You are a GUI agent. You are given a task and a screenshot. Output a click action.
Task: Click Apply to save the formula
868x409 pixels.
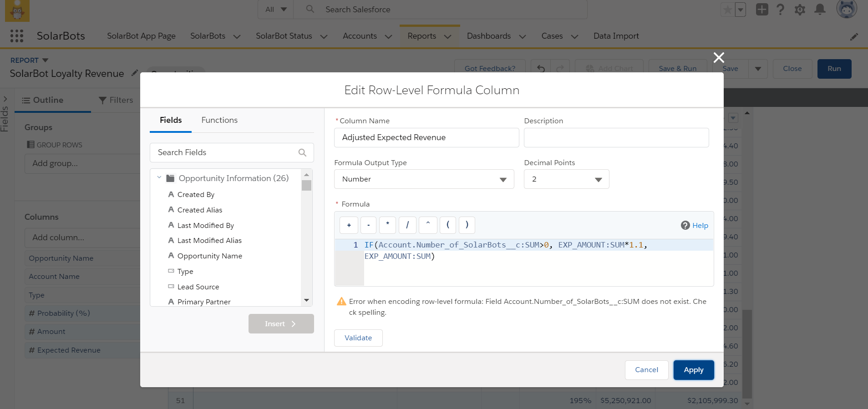tap(693, 370)
